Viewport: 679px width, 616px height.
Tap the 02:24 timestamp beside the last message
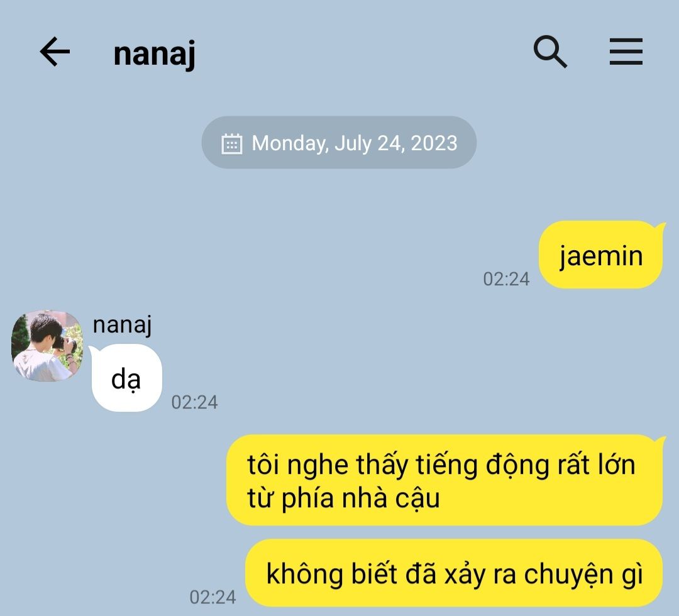point(213,597)
